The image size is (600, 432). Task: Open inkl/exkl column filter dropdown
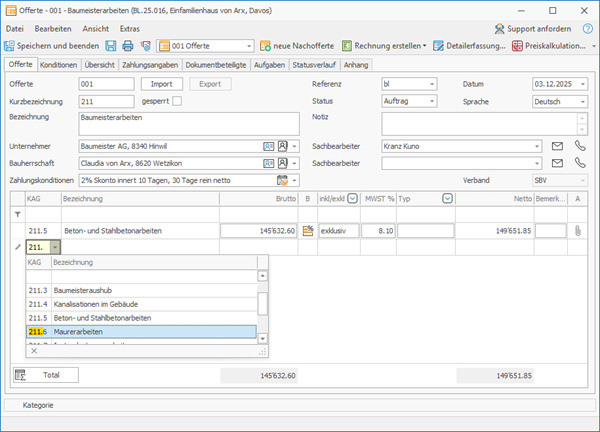coord(352,199)
